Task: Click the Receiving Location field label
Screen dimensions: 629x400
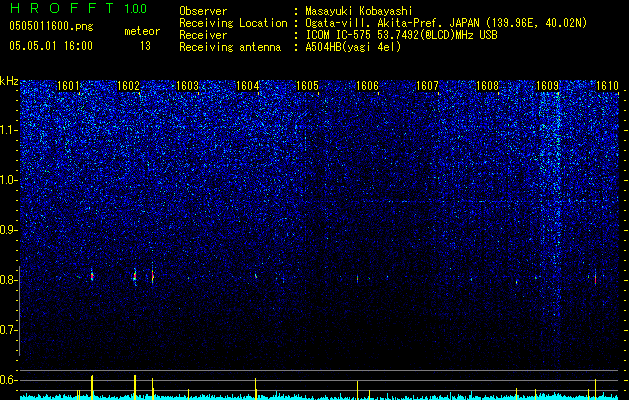Action: (233, 23)
